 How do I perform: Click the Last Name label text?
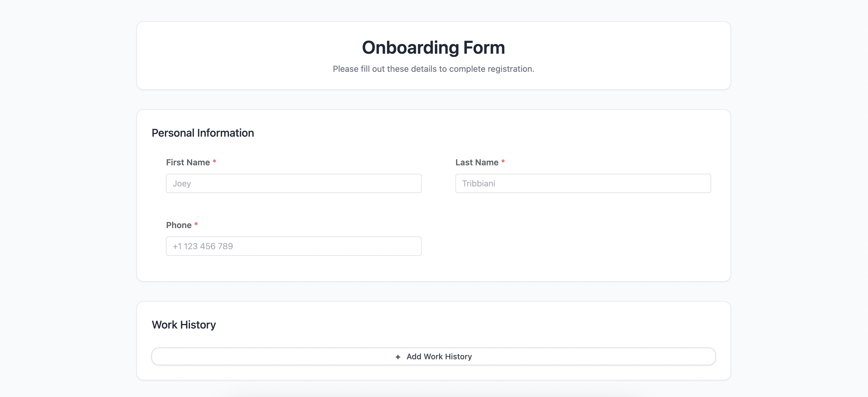point(477,162)
